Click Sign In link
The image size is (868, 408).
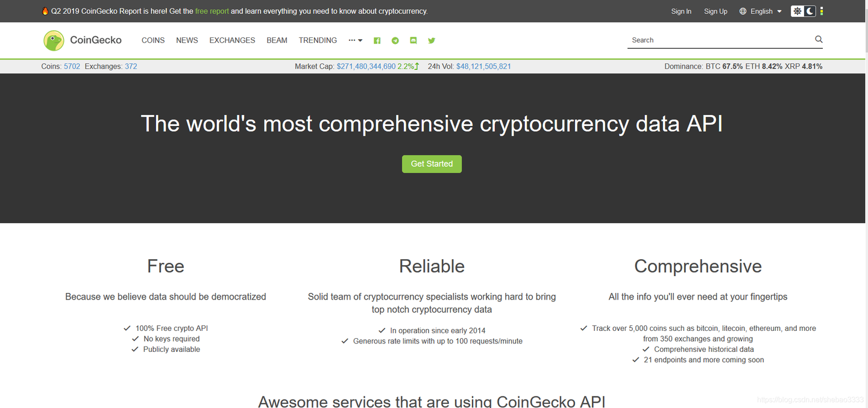(681, 11)
